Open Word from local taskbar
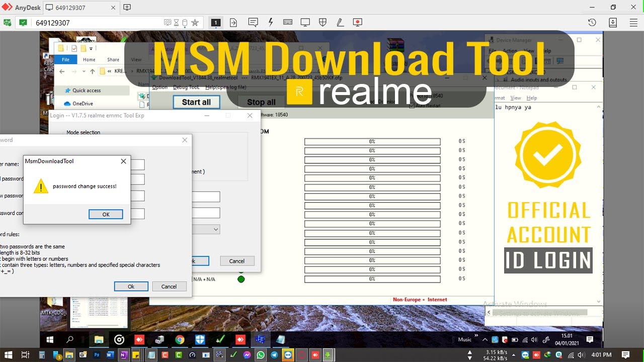 (110, 355)
